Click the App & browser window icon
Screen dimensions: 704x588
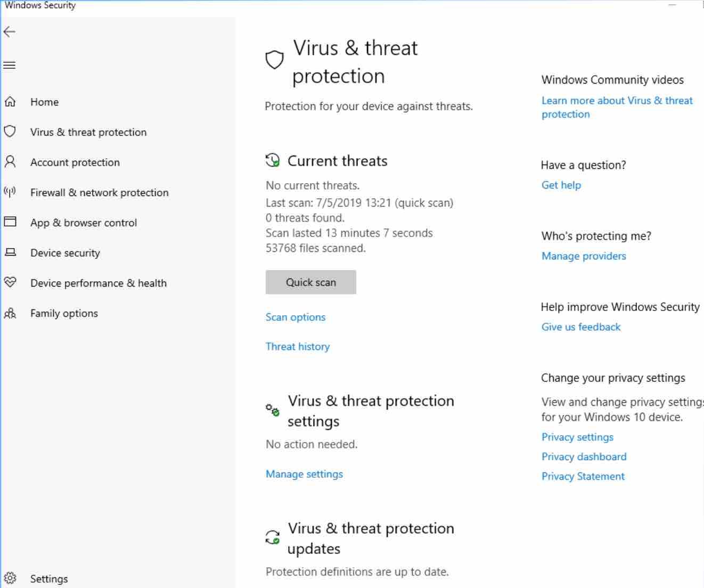coord(10,222)
